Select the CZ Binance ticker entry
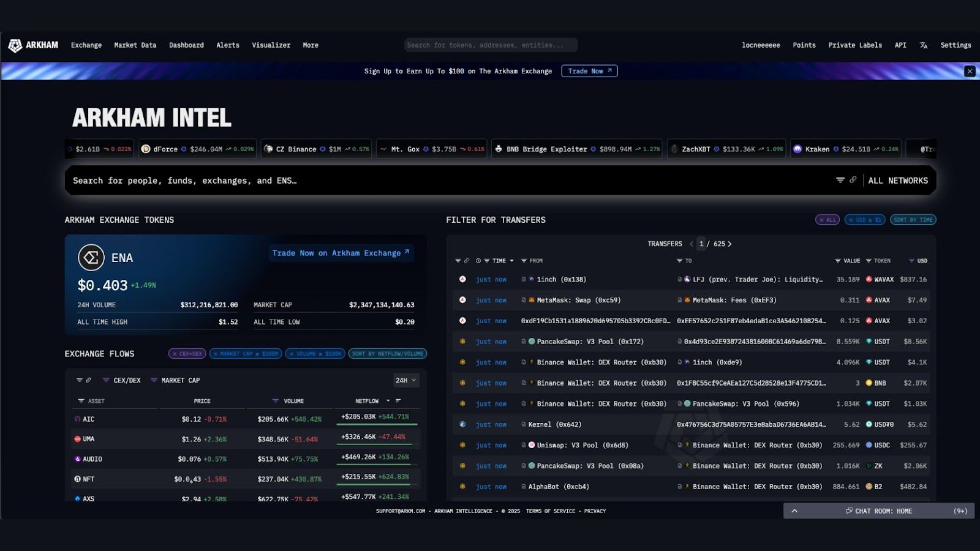Screen dimensions: 980x551 317,149
